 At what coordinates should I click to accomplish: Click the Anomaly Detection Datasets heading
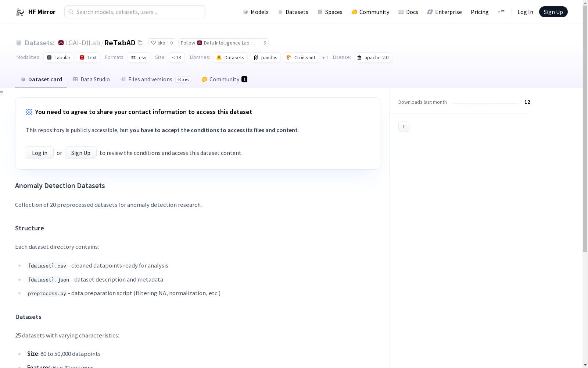pyautogui.click(x=60, y=186)
